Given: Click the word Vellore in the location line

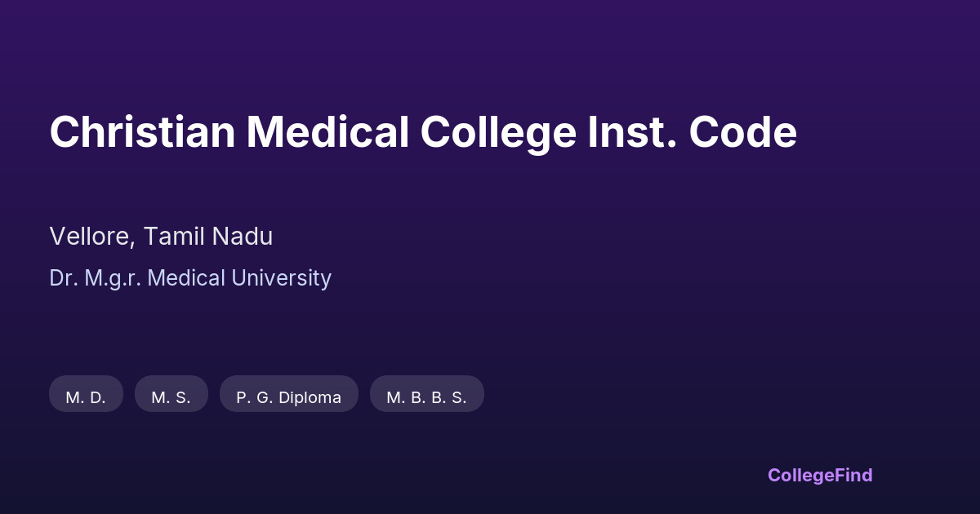Looking at the screenshot, I should (91, 237).
